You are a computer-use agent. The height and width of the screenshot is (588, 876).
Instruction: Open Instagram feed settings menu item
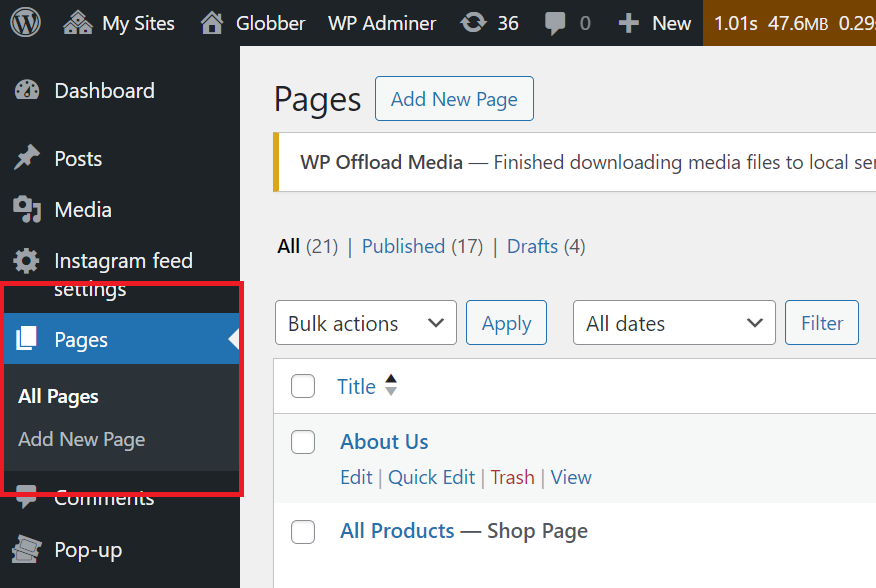click(x=123, y=274)
